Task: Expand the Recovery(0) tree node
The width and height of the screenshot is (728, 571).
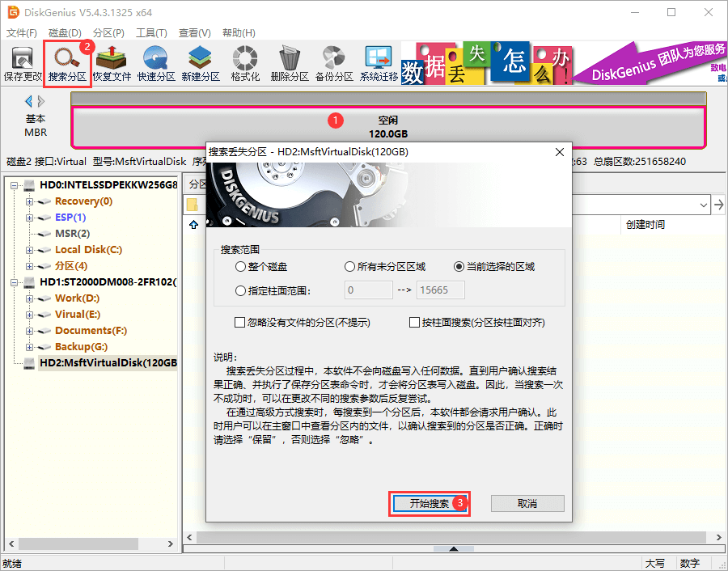Action: 30,201
